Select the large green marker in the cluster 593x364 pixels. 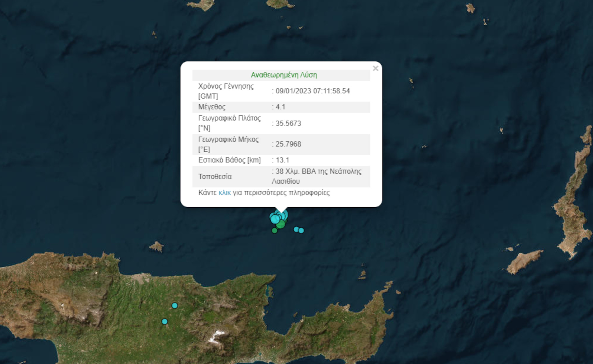tap(281, 225)
